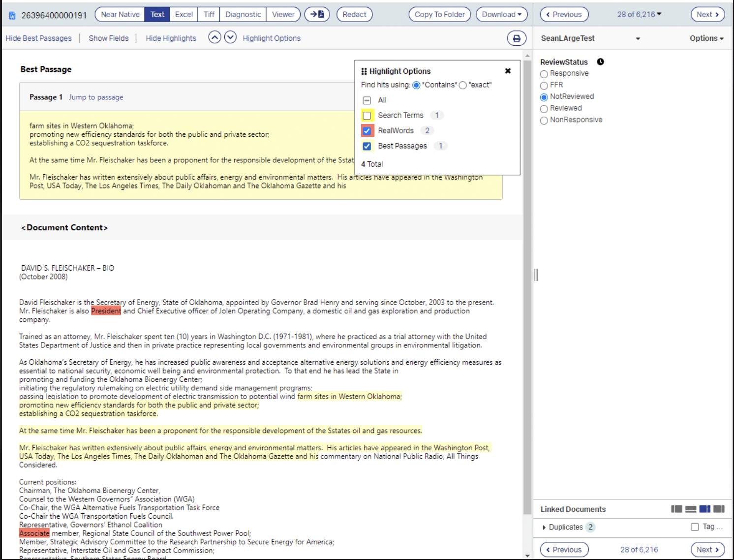Set review status to FFR

click(x=544, y=86)
